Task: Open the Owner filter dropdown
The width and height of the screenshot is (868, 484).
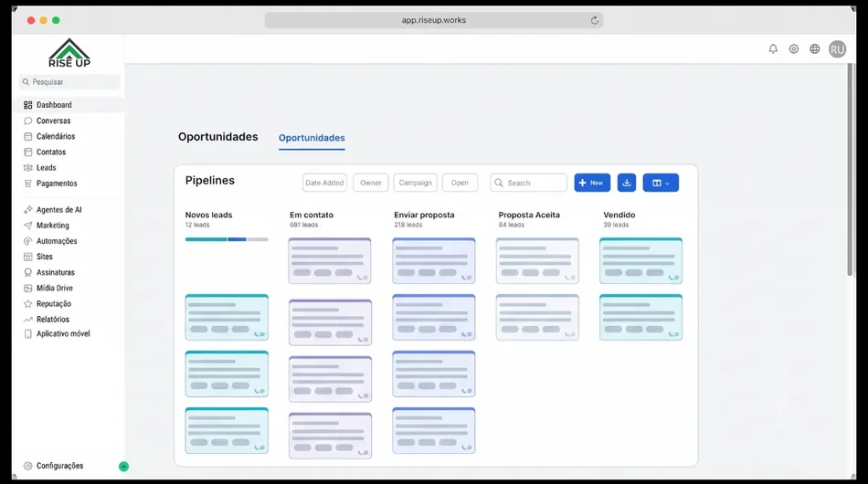Action: tap(371, 183)
